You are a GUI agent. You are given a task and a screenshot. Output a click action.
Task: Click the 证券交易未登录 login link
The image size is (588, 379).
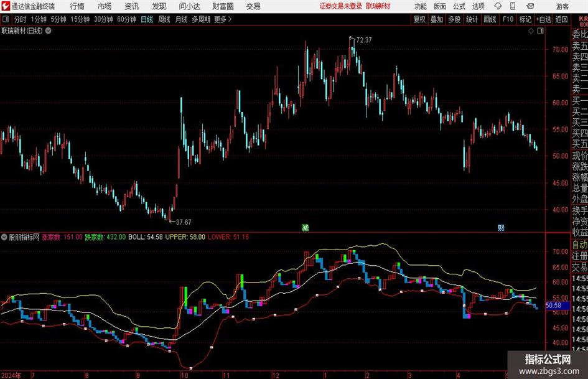coord(341,6)
